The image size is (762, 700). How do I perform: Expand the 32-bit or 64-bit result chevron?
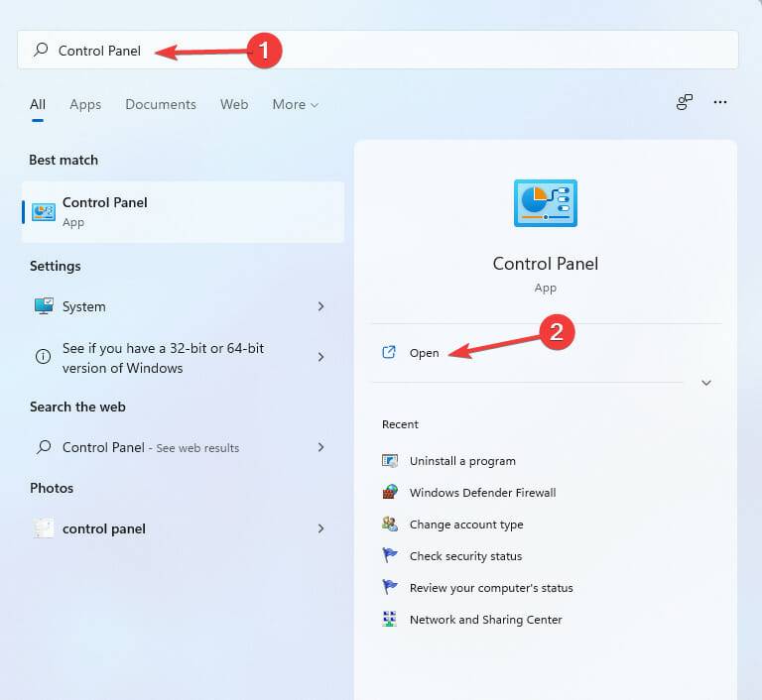pyautogui.click(x=320, y=357)
